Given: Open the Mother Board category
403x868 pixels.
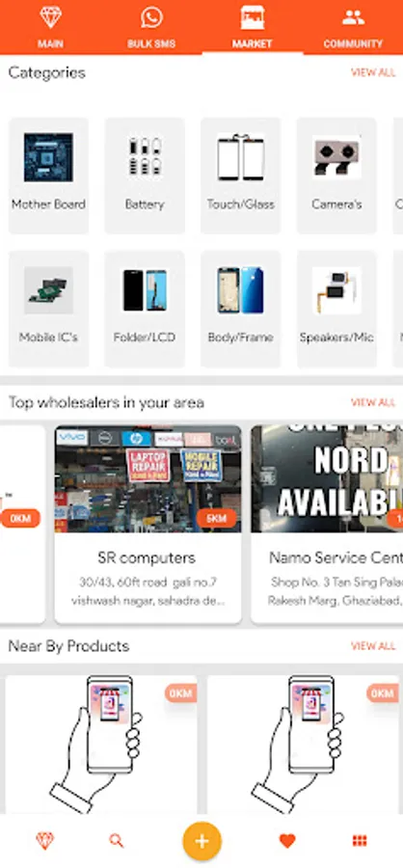Looking at the screenshot, I should coord(49,176).
